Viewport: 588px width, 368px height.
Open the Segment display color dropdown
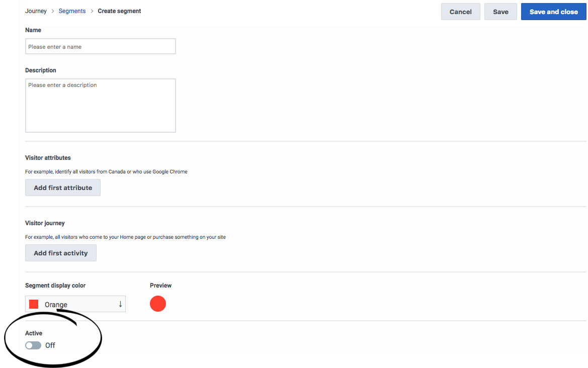(x=75, y=304)
